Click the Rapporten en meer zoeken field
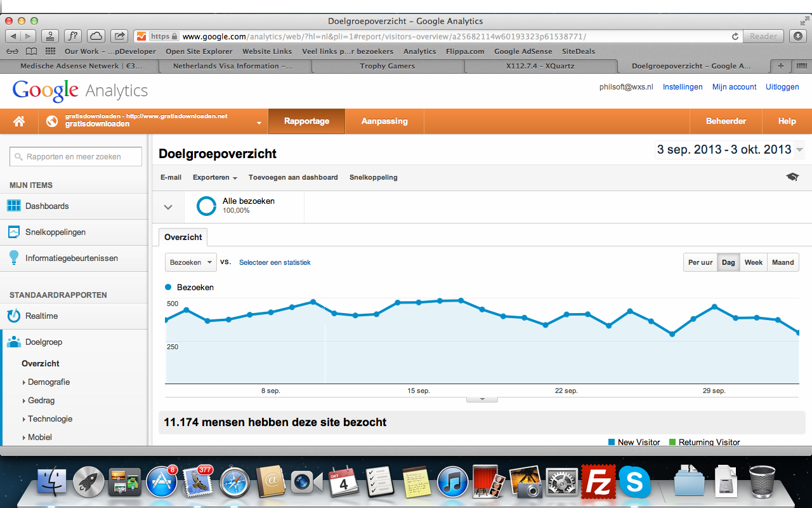This screenshot has width=812, height=508. pyautogui.click(x=75, y=156)
